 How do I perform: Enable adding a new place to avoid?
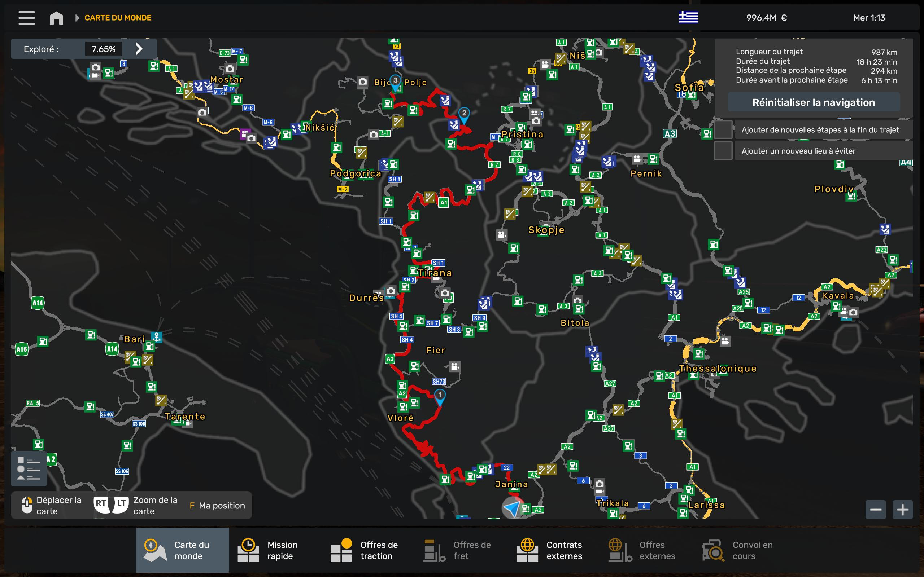click(723, 151)
